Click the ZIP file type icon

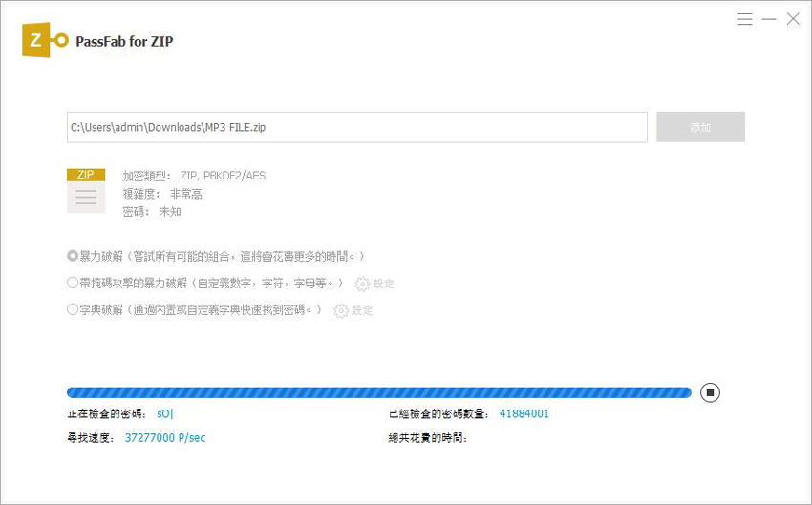click(86, 190)
